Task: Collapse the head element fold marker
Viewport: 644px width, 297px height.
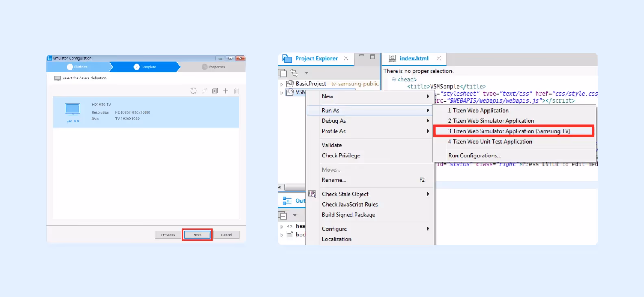Action: click(394, 79)
